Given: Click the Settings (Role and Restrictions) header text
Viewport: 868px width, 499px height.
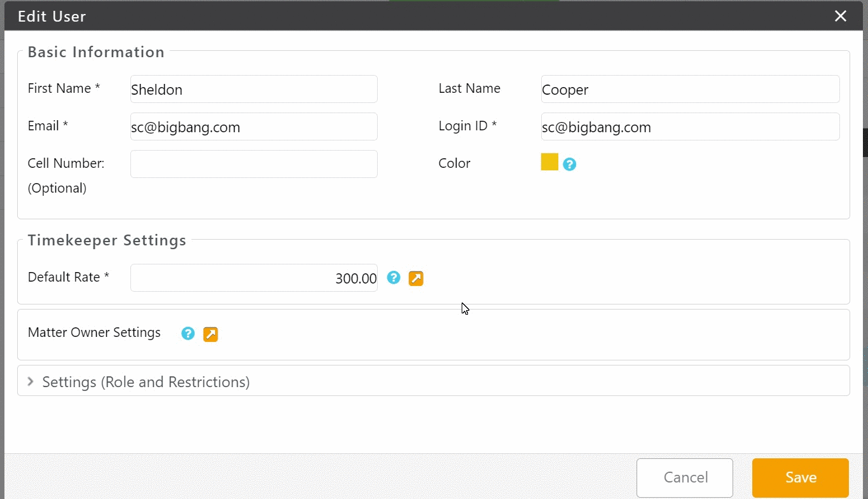Looking at the screenshot, I should [146, 382].
